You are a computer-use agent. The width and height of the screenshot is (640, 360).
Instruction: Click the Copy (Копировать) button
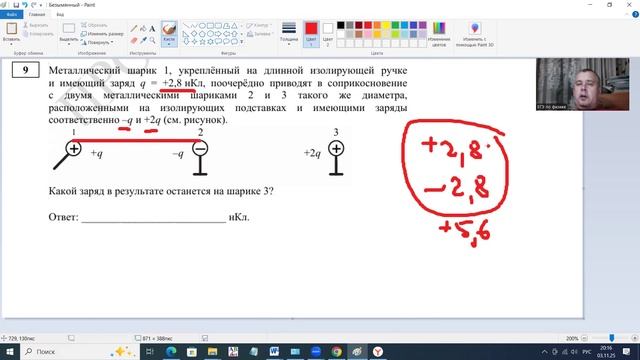point(38,34)
